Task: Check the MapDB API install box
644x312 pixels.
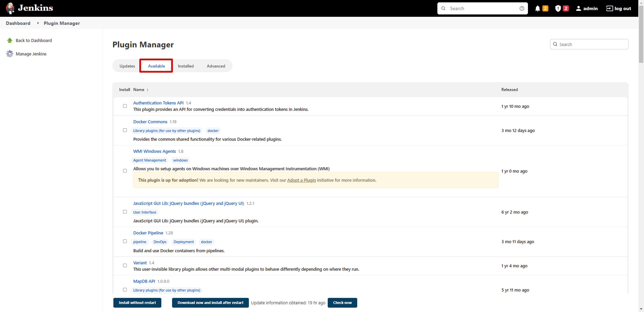Action: click(x=125, y=290)
